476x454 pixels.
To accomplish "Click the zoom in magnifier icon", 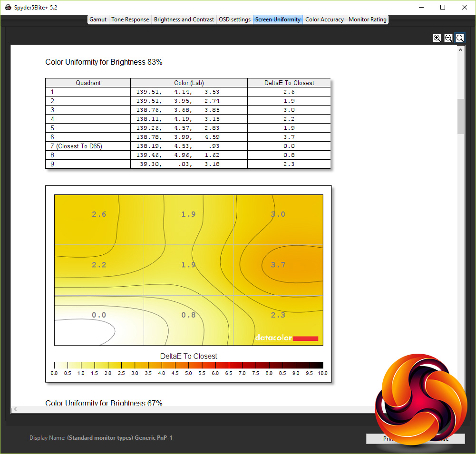I will [437, 38].
